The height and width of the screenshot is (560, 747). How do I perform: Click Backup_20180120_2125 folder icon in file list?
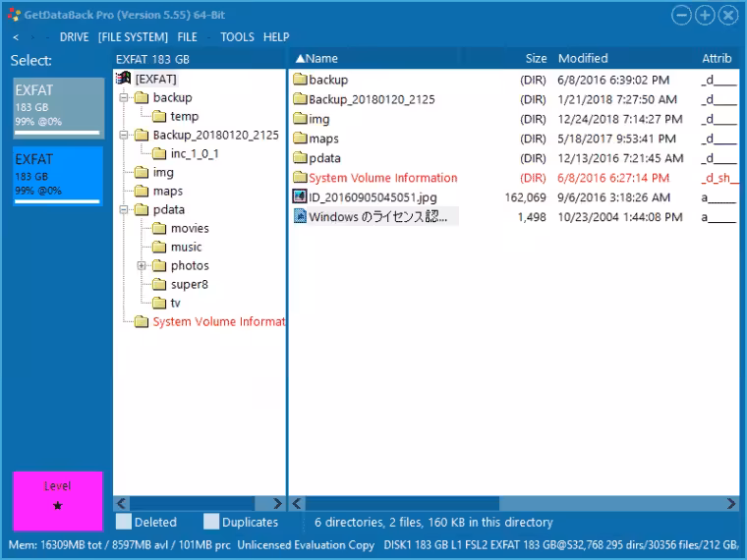(x=300, y=98)
